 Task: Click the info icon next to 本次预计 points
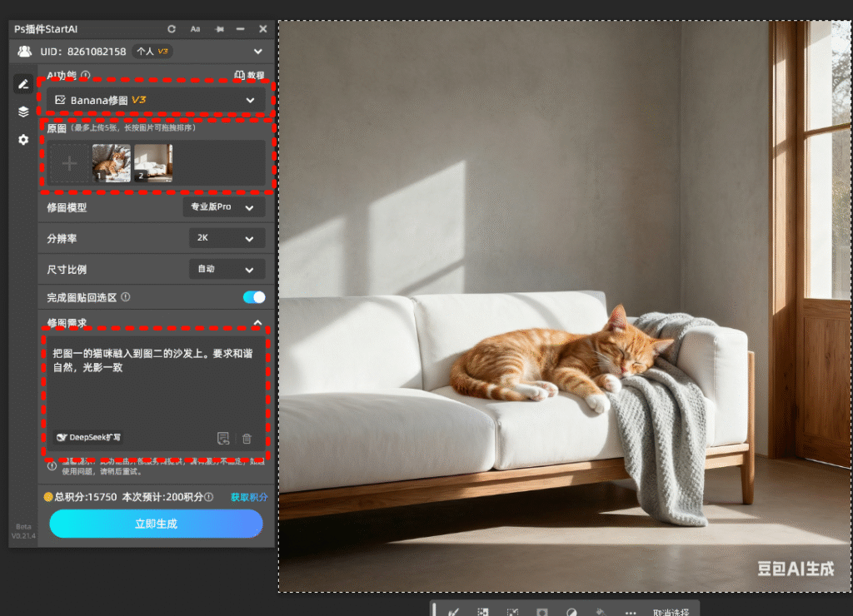(210, 497)
